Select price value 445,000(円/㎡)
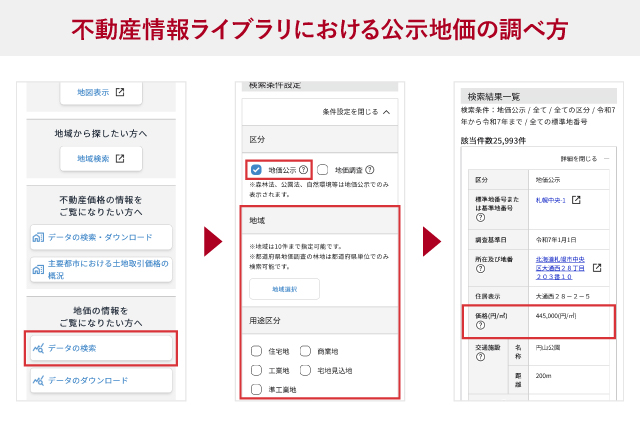640x427 pixels. coord(556,316)
